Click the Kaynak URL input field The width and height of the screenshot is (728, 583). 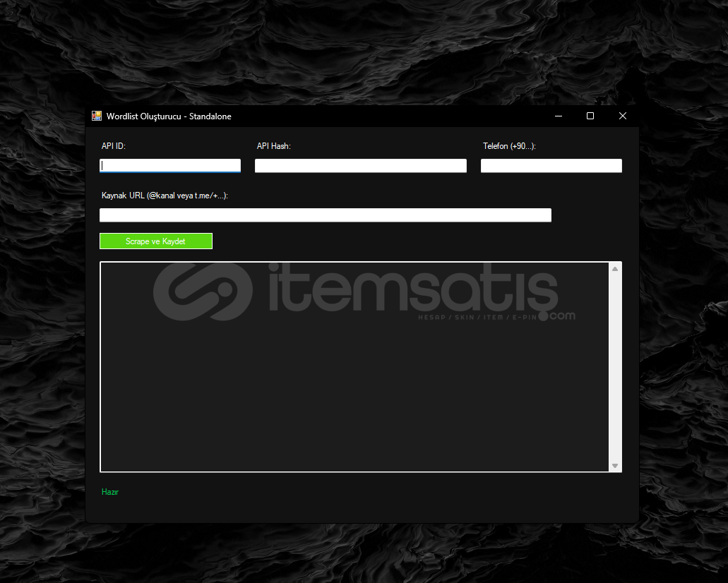[326, 215]
